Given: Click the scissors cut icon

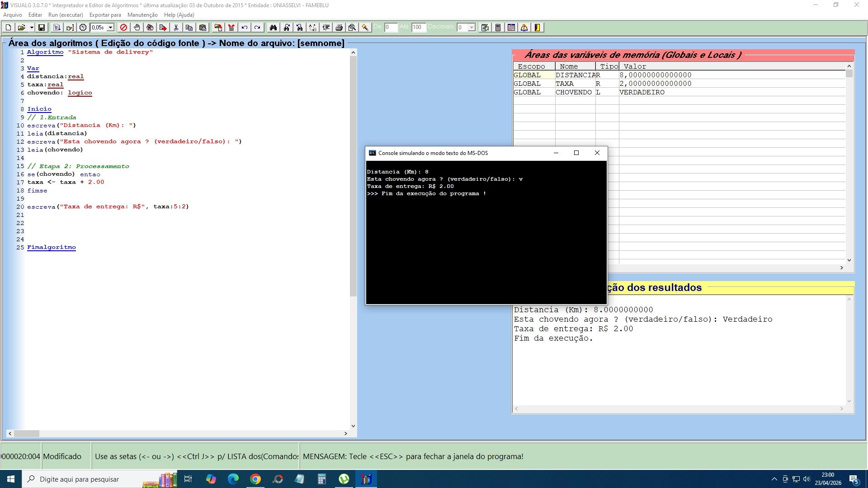Looking at the screenshot, I should pyautogui.click(x=176, y=28).
